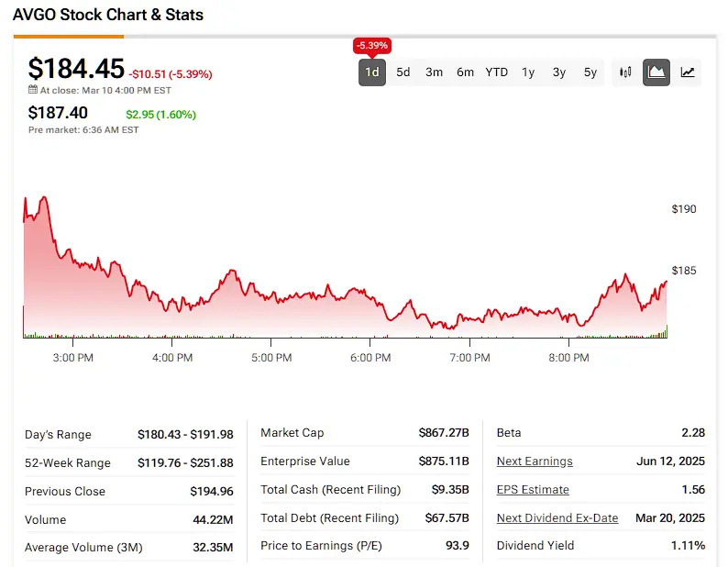Image resolution: width=728 pixels, height=567 pixels.
Task: Click the $185 price axis label
Action: (684, 271)
